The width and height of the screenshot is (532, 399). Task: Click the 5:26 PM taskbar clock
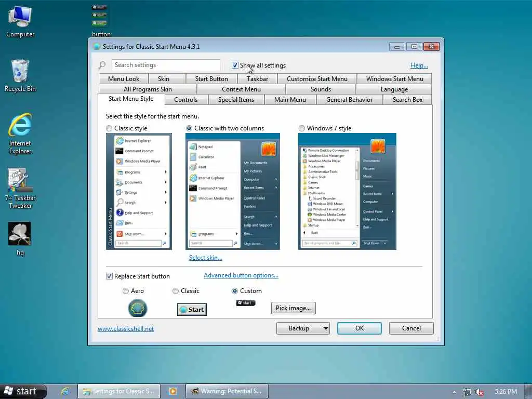click(x=506, y=392)
